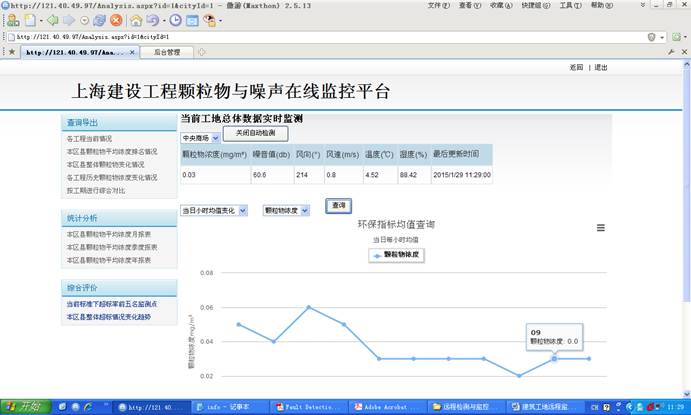
Task: Click the green Start button in taskbar
Action: (x=24, y=407)
